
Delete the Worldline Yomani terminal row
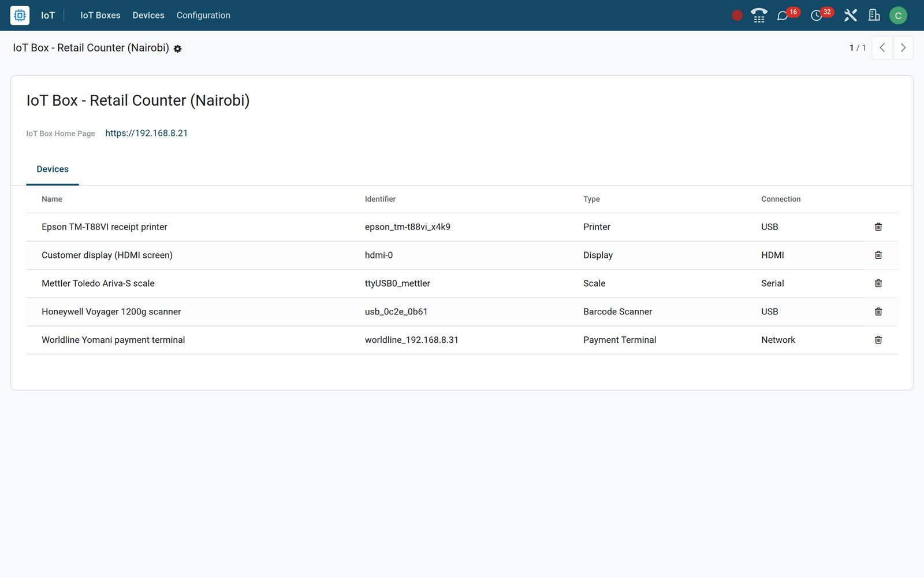point(878,340)
